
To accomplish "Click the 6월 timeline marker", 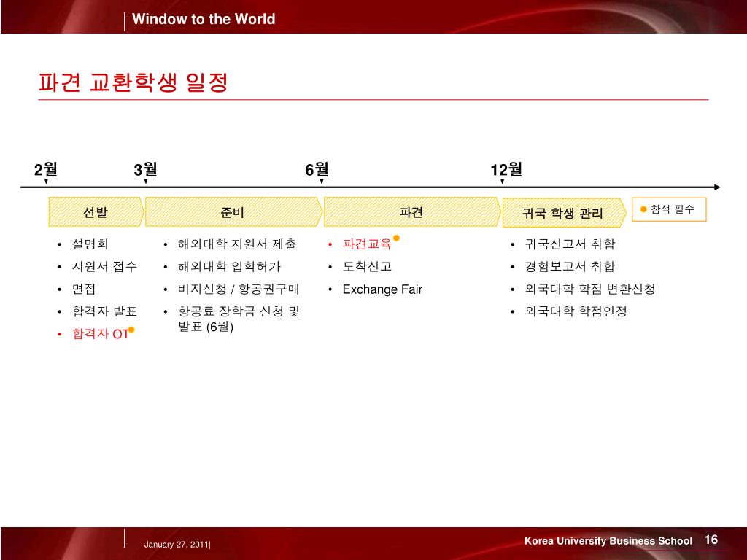I will [317, 169].
